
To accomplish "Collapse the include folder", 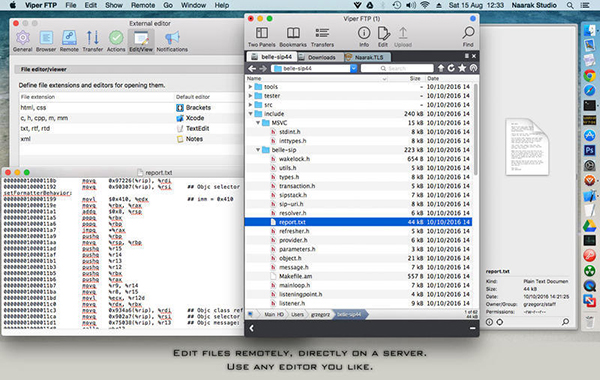I will (250, 114).
